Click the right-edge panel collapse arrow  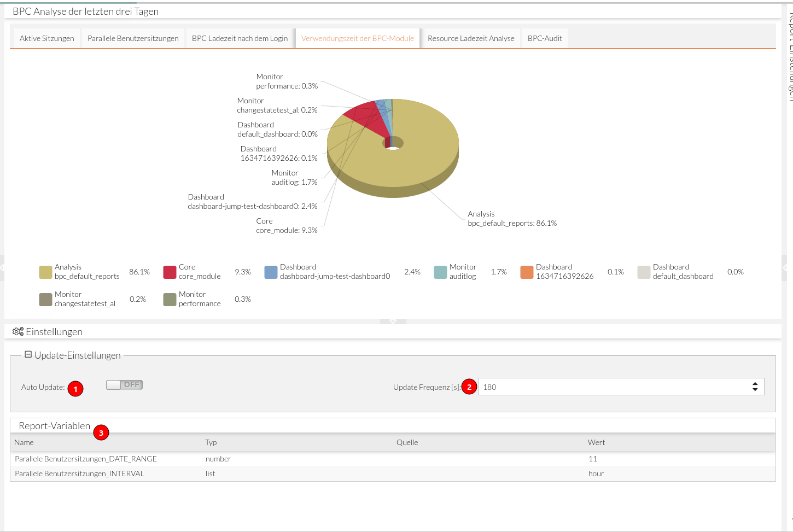click(786, 267)
